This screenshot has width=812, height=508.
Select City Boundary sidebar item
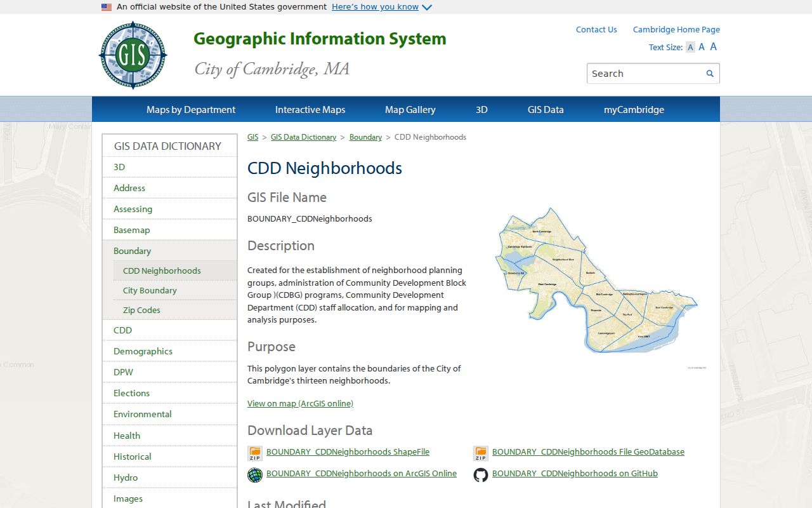point(174,290)
